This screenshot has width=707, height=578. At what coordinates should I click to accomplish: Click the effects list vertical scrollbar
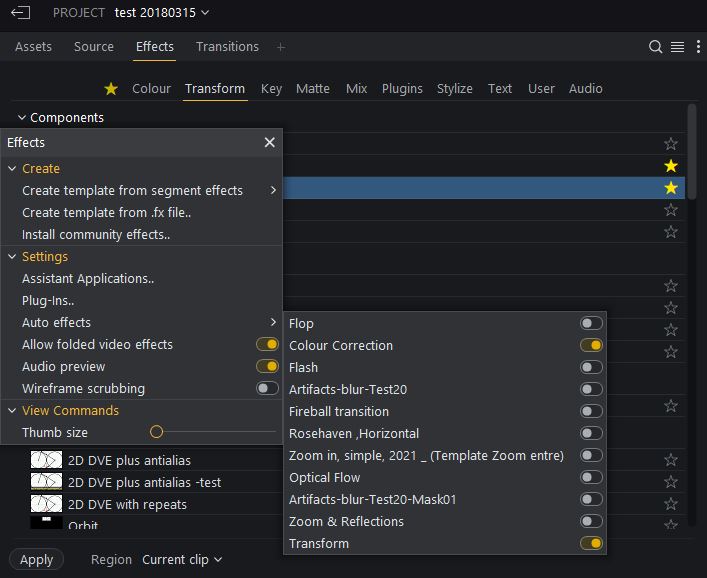[692, 151]
